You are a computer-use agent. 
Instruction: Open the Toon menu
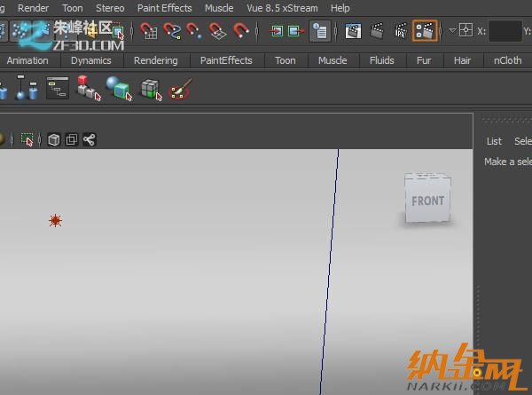pyautogui.click(x=73, y=8)
